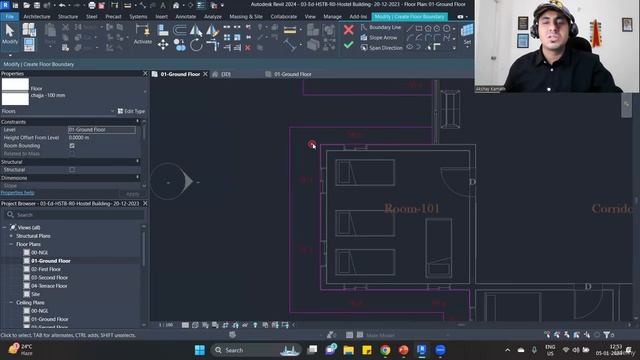Choose the Rectangle draw tool

(x=419, y=28)
